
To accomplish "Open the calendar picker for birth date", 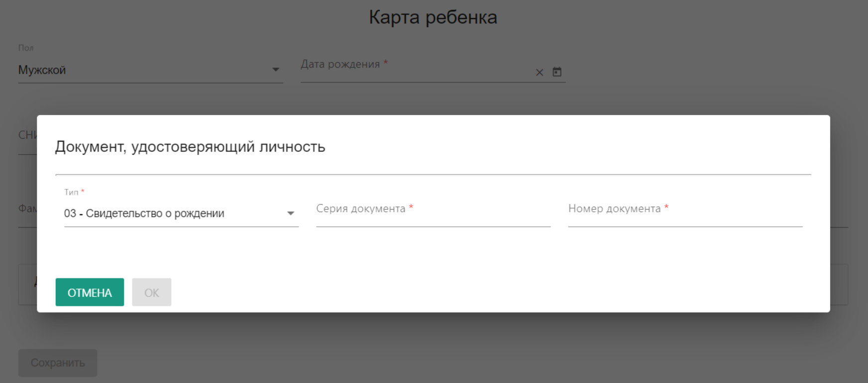I will (x=557, y=72).
